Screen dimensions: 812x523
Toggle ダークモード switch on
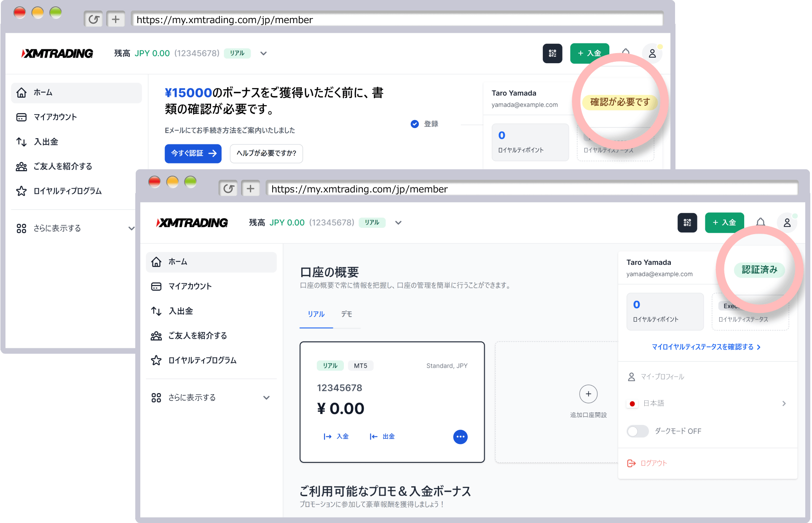[638, 431]
